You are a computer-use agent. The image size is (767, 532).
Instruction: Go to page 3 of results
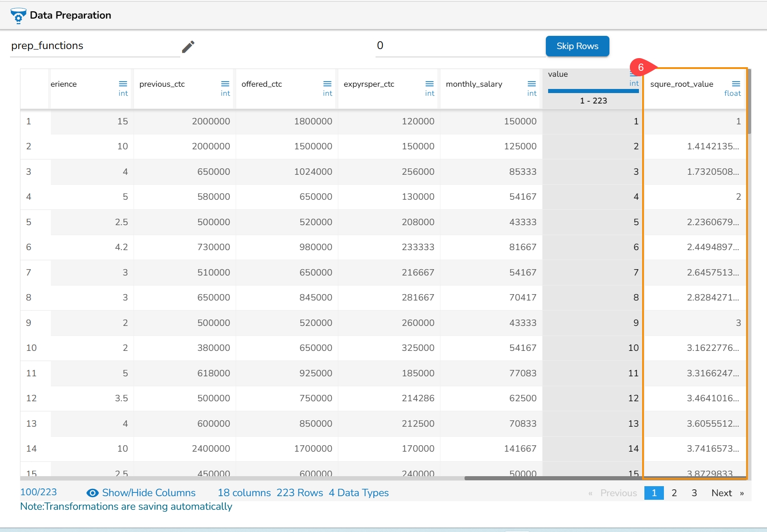[694, 493]
